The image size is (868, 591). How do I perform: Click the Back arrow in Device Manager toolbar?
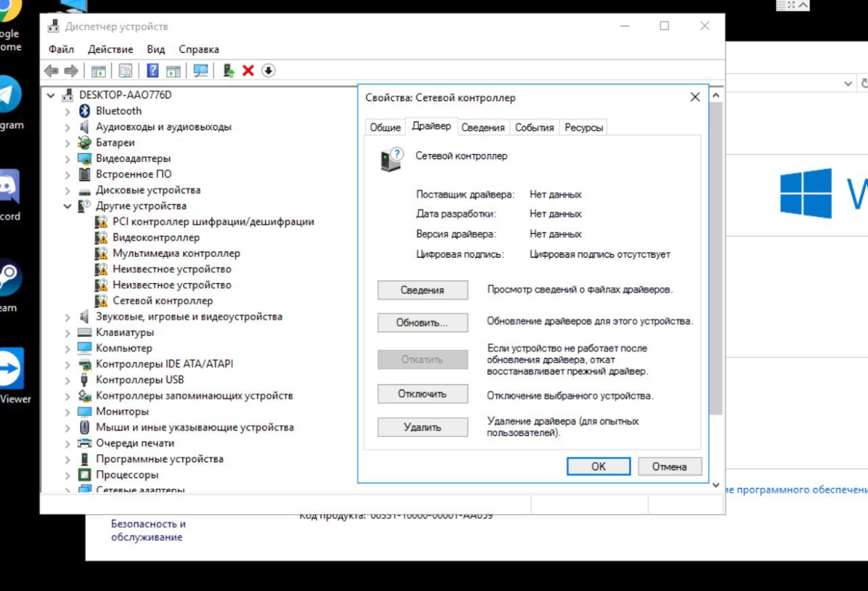tap(51, 70)
